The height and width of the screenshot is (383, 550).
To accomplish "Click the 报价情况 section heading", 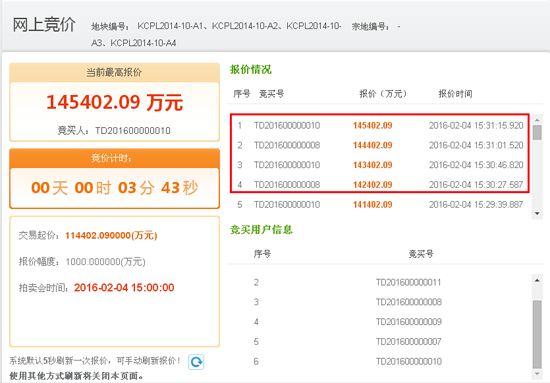I will (250, 69).
